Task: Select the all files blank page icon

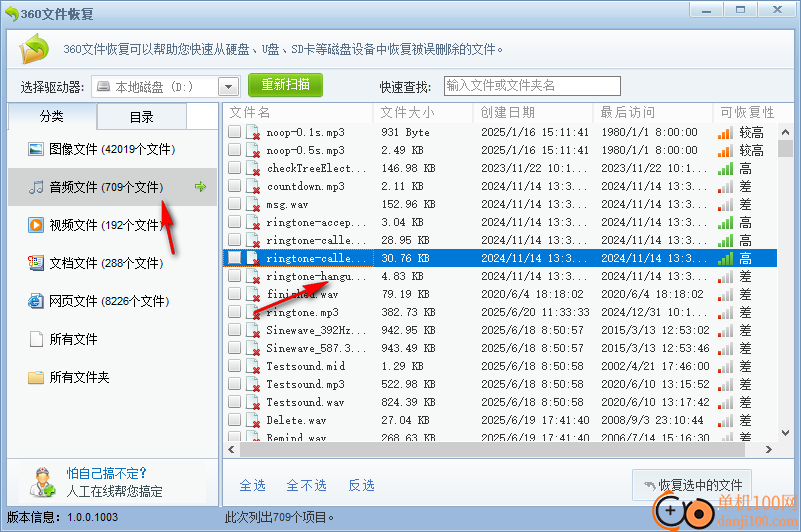Action: tap(36, 339)
